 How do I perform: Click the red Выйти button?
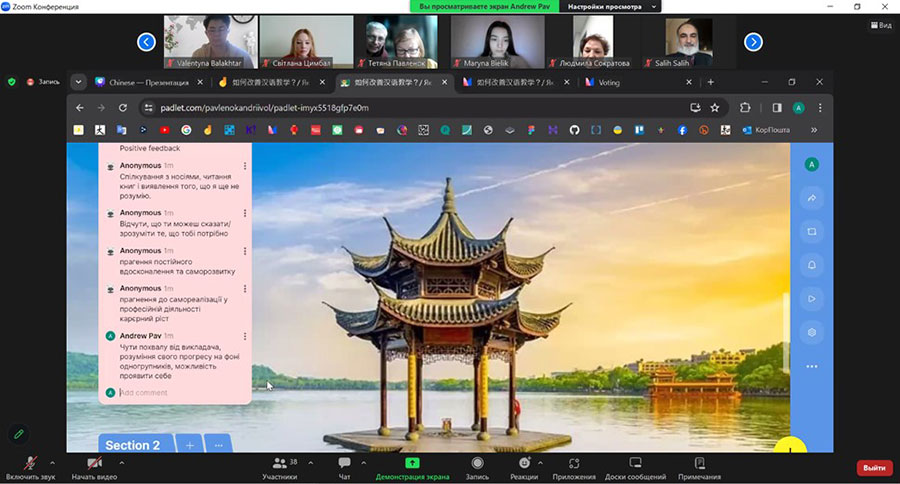point(874,467)
